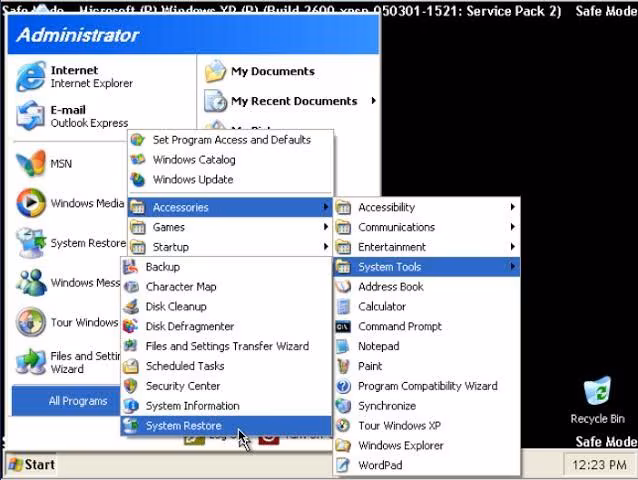This screenshot has height=480, width=638.
Task: Click the Paint icon in Accessories
Action: pyautogui.click(x=343, y=366)
